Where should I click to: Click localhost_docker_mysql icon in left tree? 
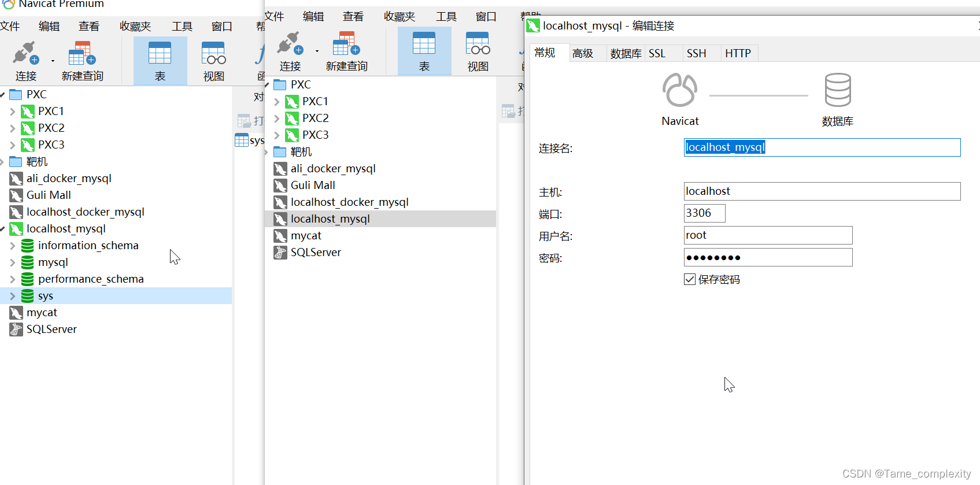tap(16, 212)
